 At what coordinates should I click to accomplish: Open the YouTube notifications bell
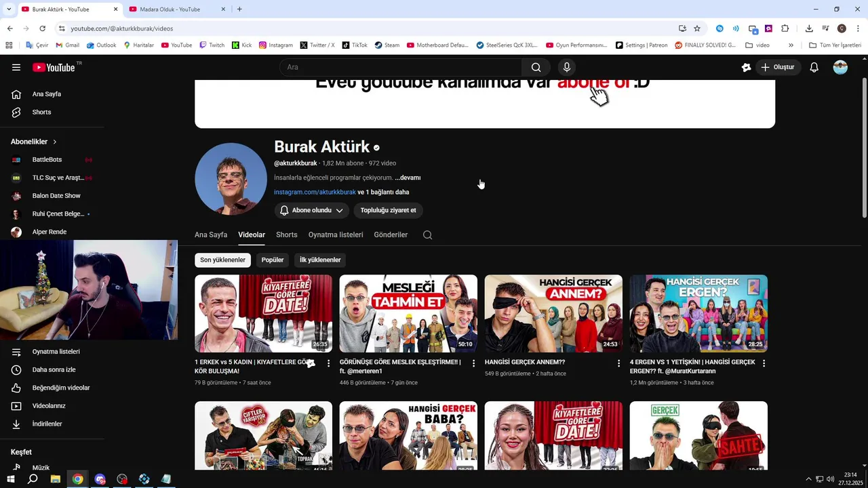point(814,67)
